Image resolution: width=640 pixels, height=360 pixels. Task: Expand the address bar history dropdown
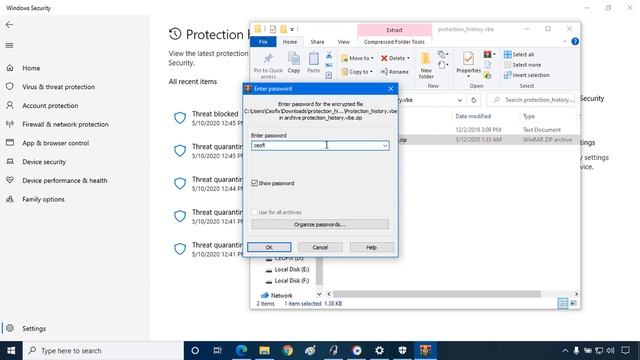[460, 100]
